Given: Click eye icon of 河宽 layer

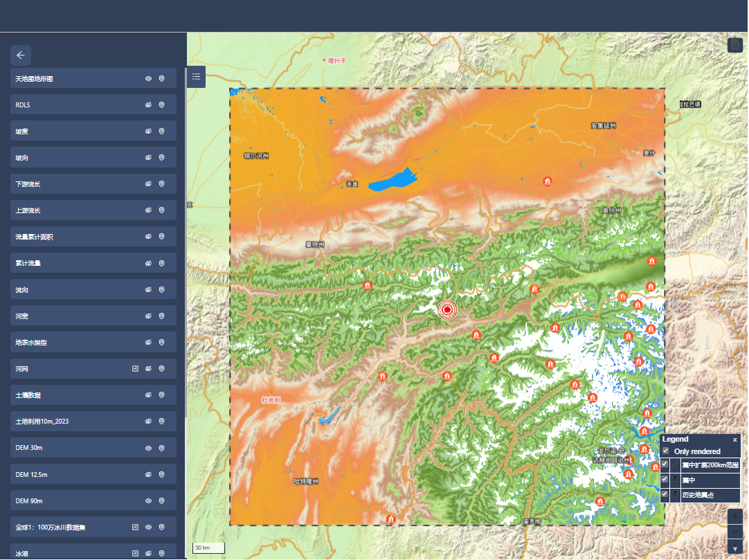Looking at the screenshot, I should point(149,316).
